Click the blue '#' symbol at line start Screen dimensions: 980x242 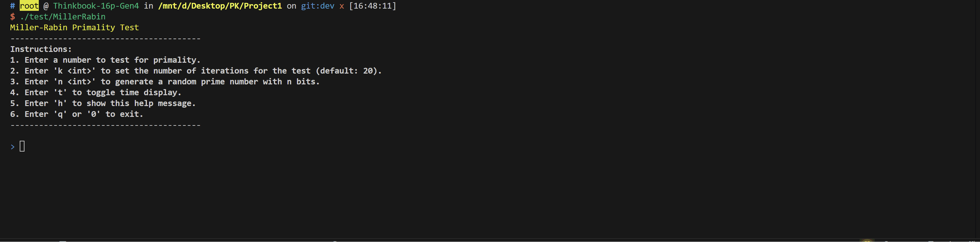(12, 6)
